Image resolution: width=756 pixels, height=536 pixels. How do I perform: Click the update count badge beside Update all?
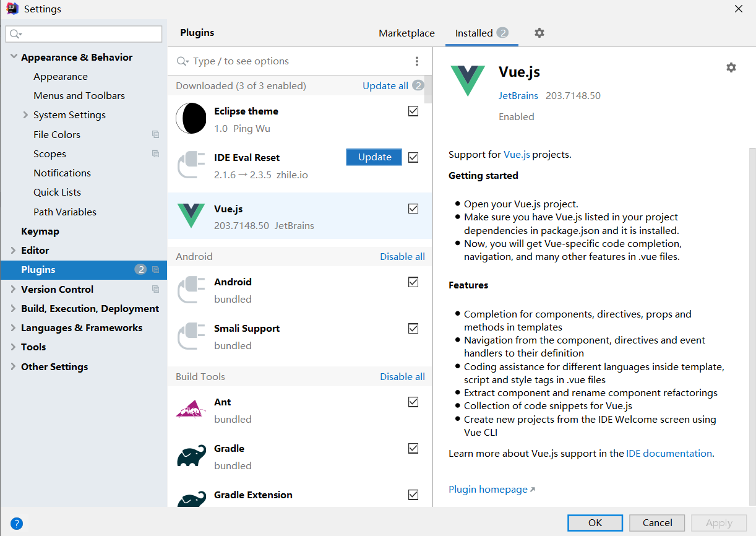(418, 85)
